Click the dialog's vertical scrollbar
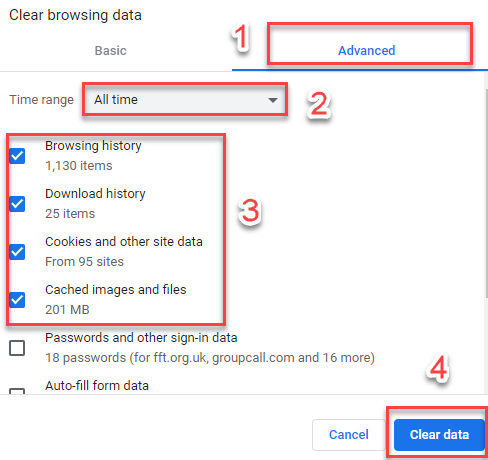This screenshot has width=488, height=460. [x=486, y=193]
